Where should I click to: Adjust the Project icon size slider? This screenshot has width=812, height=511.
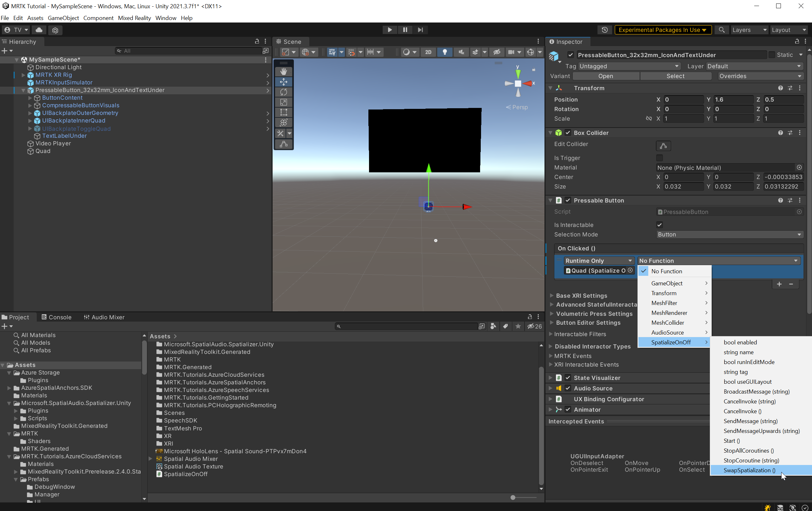(x=513, y=497)
